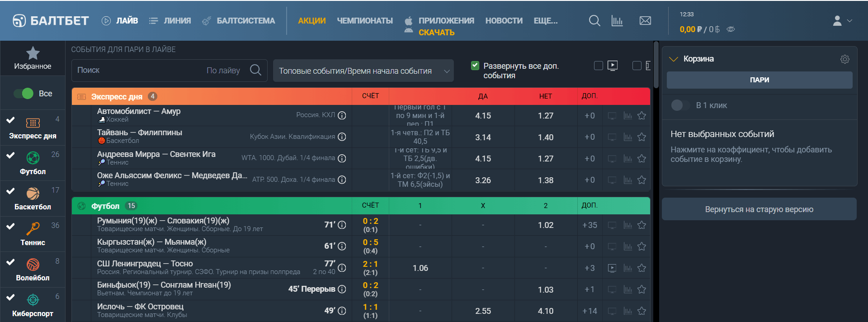Image resolution: width=868 pixels, height=322 pixels.
Task: Open video stream for СШ Ленинградец — Тосно
Action: 612,268
